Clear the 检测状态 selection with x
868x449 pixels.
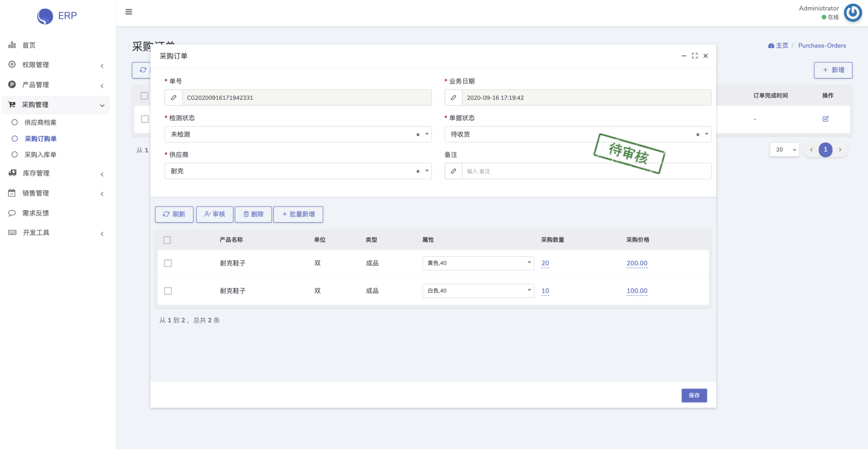[x=418, y=134]
